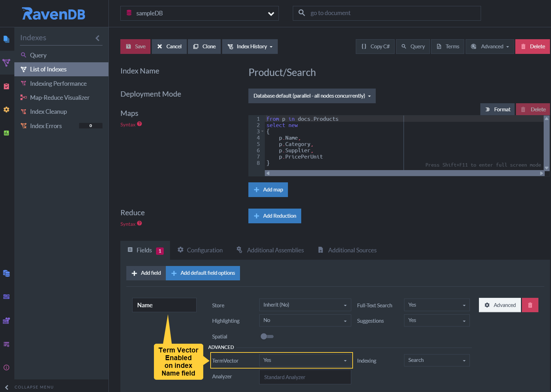Delete the map using the map Delete button
Viewport: 551px width, 392px height.
[533, 110]
